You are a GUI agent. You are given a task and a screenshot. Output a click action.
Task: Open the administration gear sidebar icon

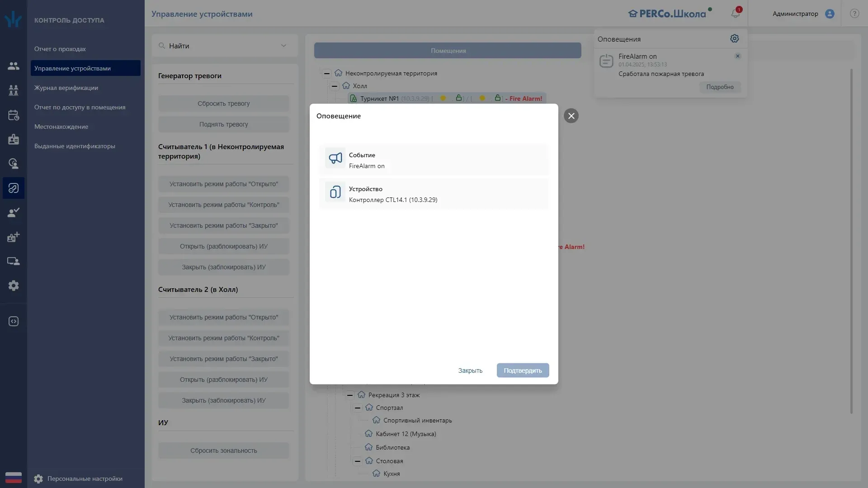[x=14, y=286]
